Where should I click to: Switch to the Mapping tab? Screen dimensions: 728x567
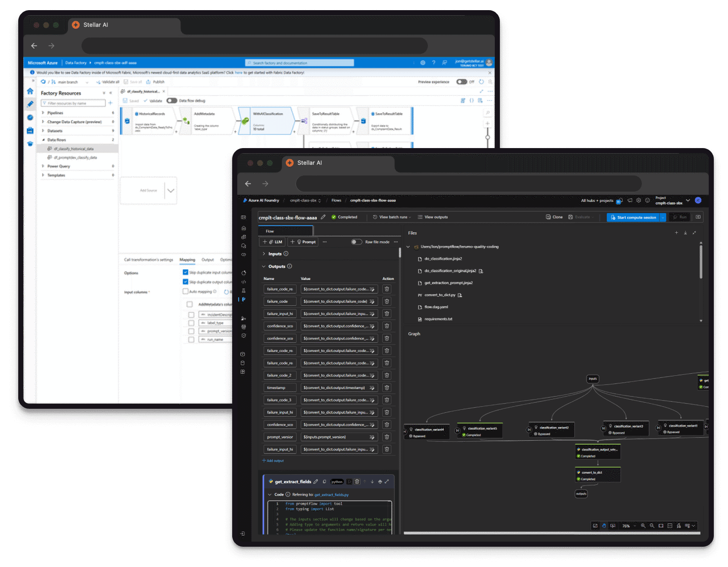[187, 260]
